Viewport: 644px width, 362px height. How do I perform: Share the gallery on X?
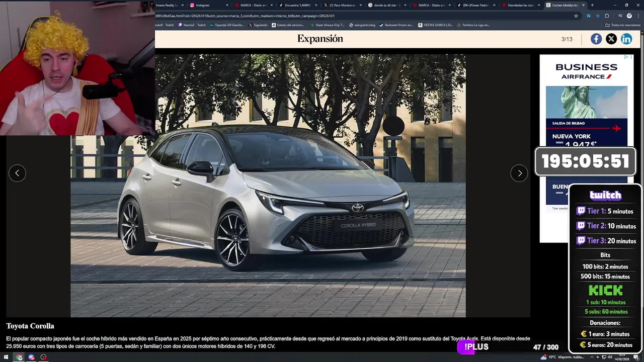(611, 39)
